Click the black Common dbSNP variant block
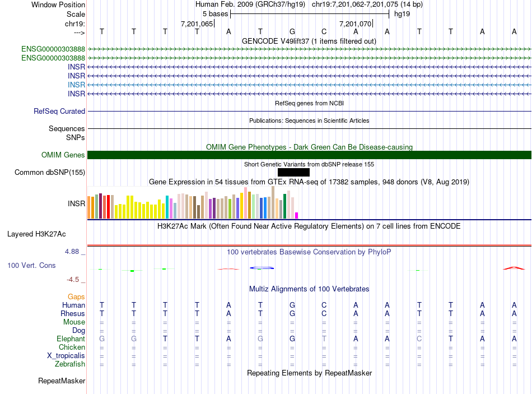 (x=293, y=172)
